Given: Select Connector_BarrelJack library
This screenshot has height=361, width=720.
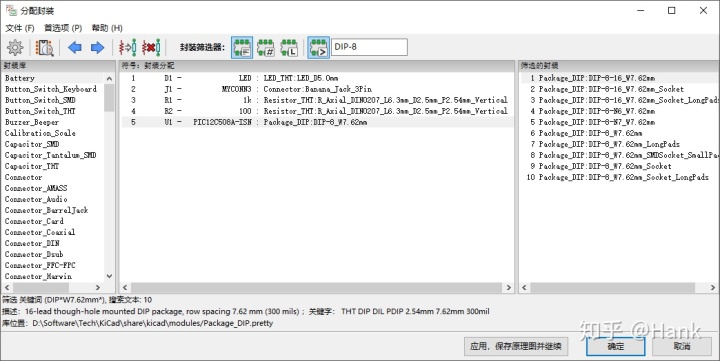Looking at the screenshot, I should click(x=54, y=210).
